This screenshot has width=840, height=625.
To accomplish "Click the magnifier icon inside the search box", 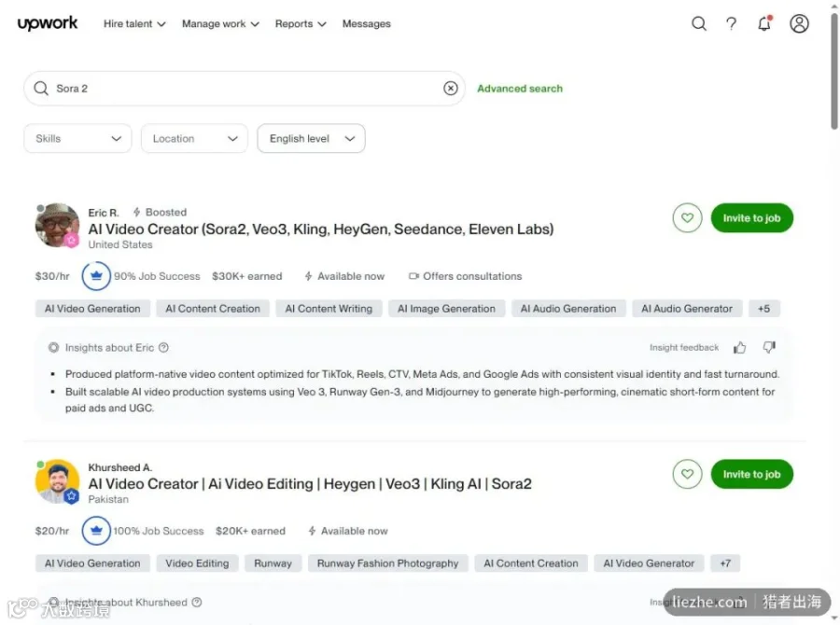I will (x=41, y=89).
